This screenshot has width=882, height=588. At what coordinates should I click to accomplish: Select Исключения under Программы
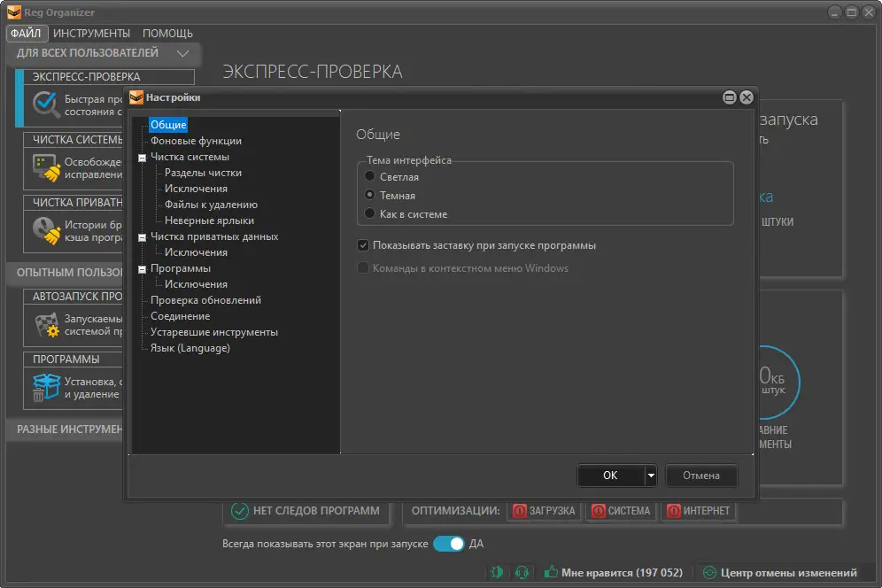coord(196,284)
